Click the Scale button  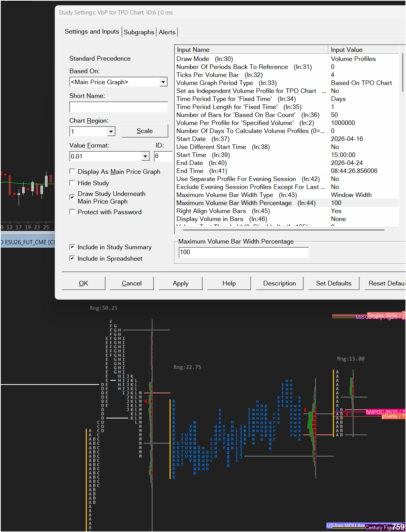click(145, 131)
